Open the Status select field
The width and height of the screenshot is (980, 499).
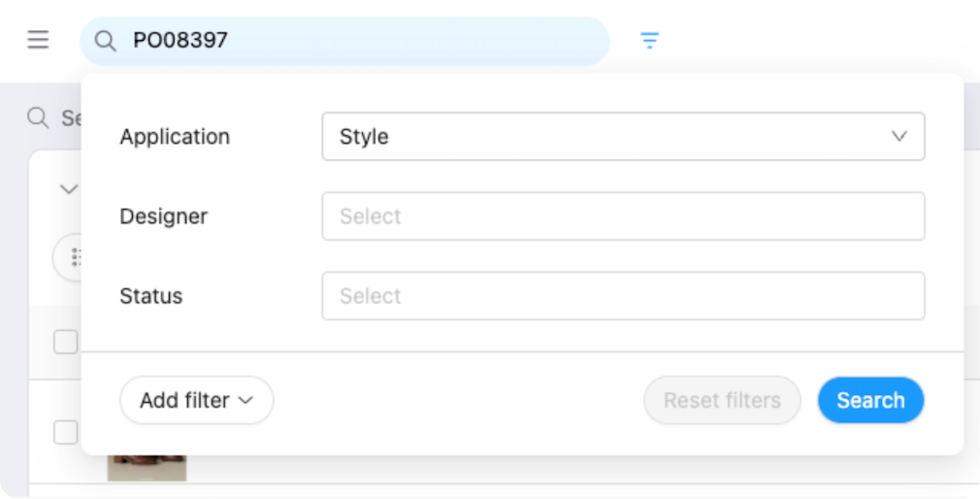pos(622,296)
